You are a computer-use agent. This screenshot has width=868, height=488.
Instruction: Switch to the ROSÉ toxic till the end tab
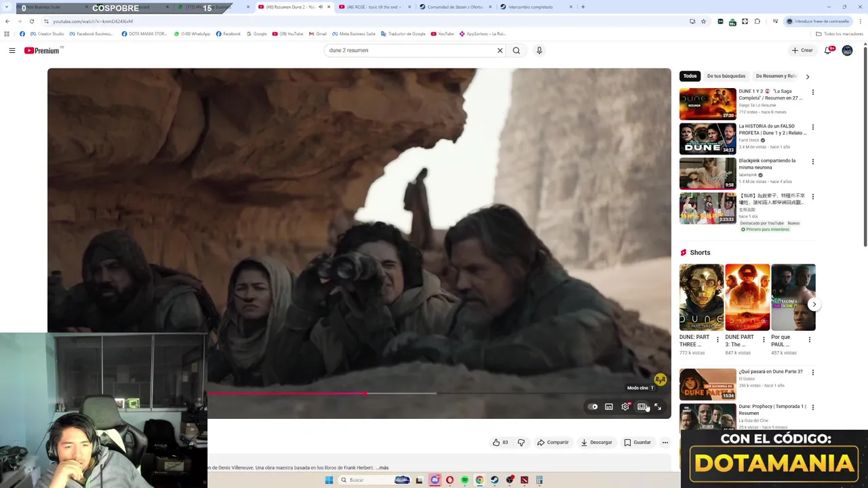[375, 7]
